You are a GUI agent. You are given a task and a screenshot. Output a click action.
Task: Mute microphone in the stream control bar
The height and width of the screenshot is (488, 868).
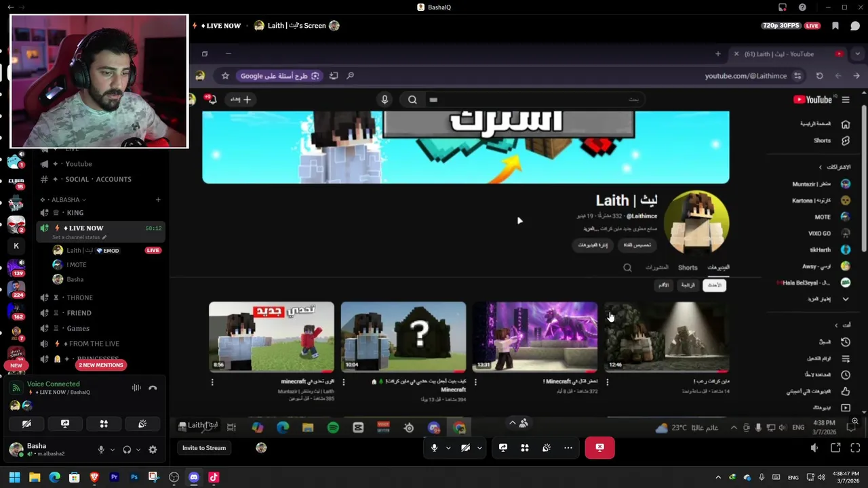(435, 447)
